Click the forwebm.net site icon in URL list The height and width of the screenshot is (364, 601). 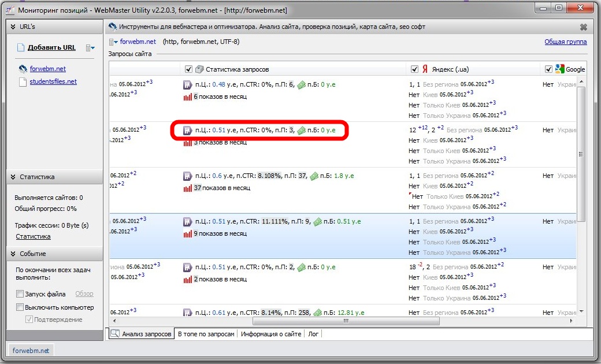tap(23, 69)
